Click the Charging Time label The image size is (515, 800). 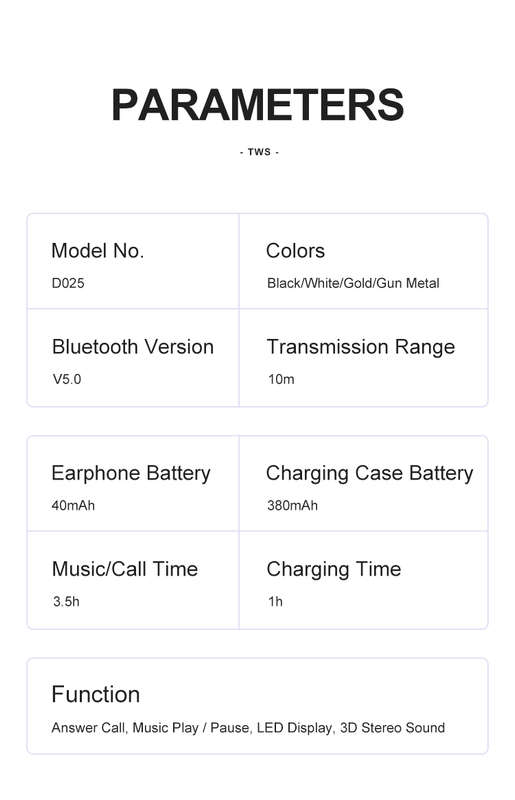pos(334,569)
